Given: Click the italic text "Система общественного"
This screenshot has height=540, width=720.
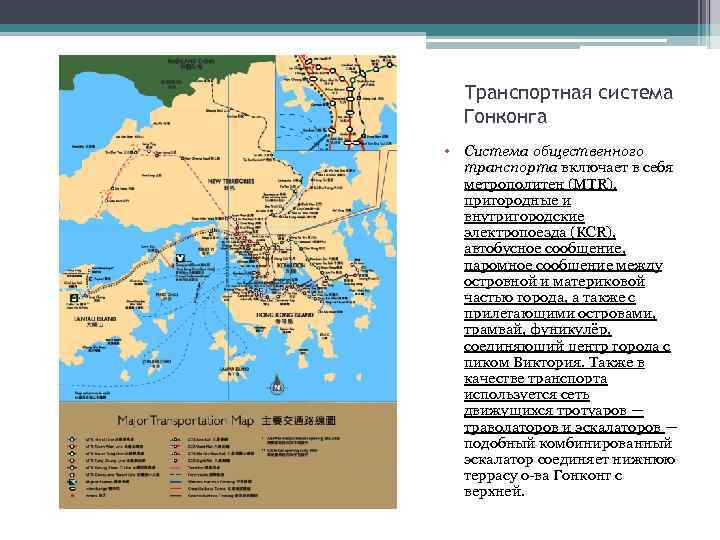Looking at the screenshot, I should tap(554, 151).
